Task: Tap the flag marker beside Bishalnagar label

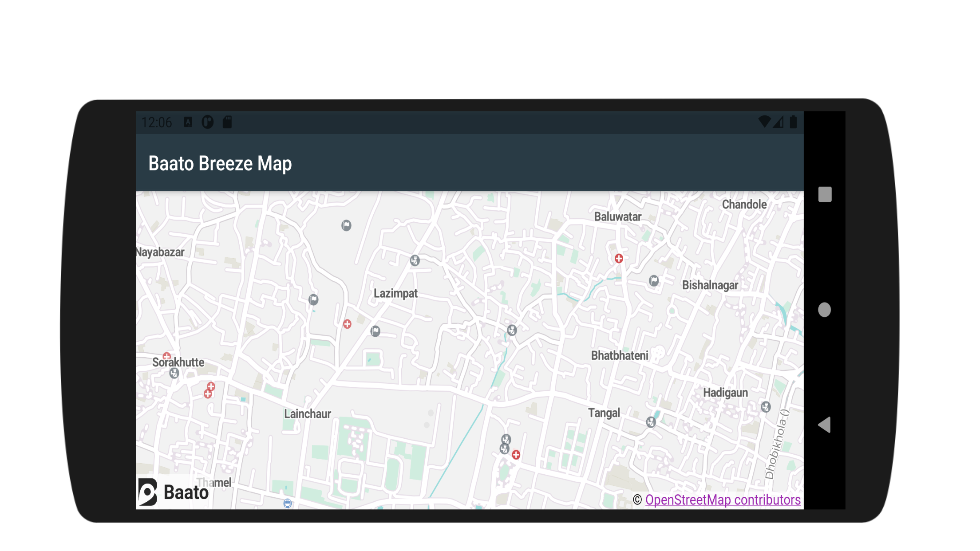Action: 654,281
